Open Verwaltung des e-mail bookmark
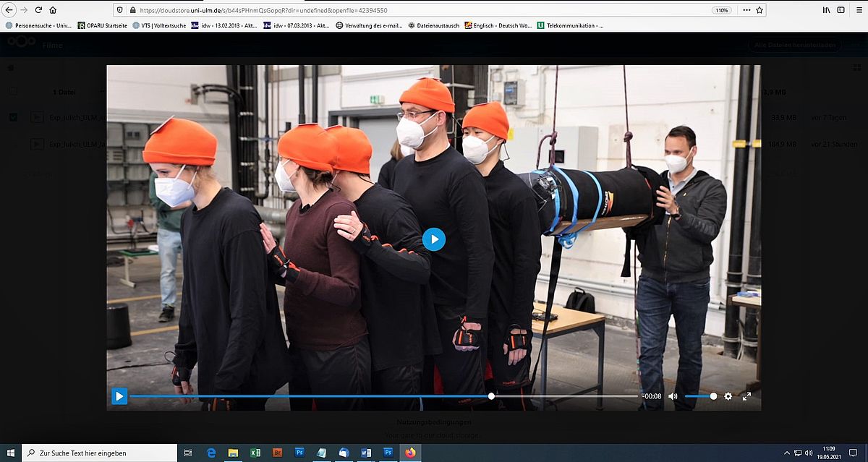Screen dimensions: 868x462 370,25
